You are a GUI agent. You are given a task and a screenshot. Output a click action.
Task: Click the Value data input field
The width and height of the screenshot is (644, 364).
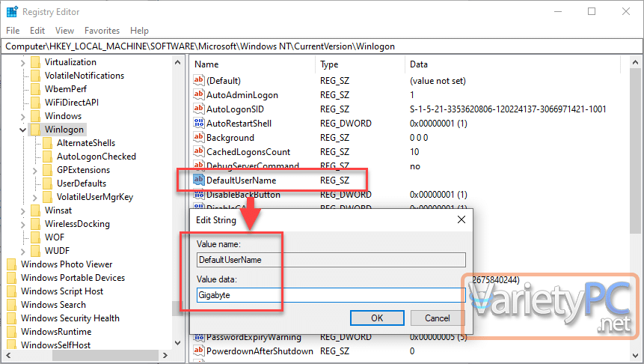tap(331, 295)
